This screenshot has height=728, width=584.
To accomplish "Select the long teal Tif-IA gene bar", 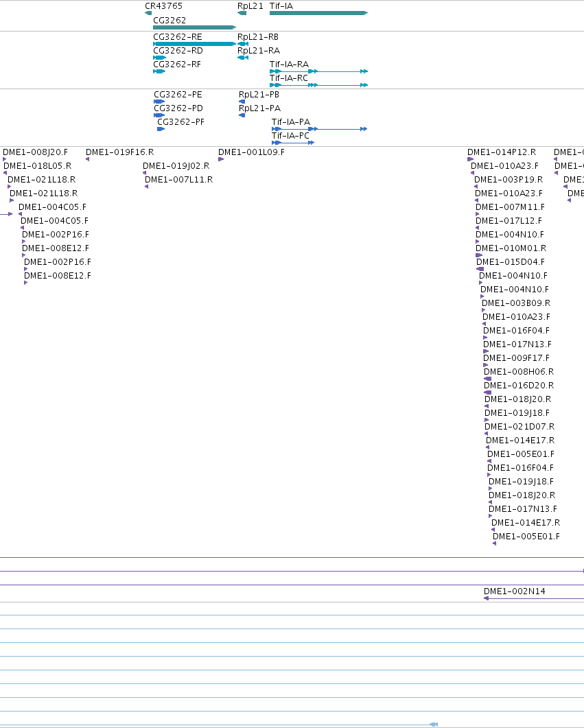I will click(318, 13).
